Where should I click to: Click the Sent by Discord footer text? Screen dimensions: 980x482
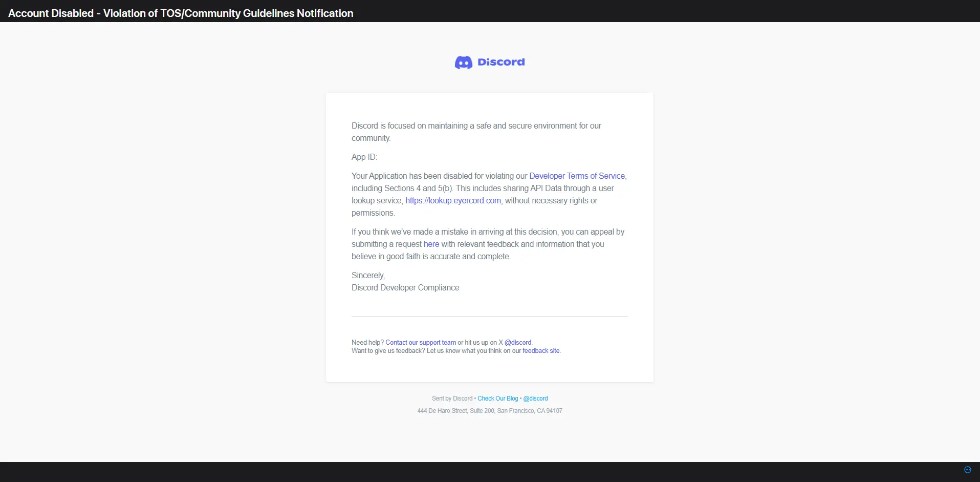coord(452,398)
